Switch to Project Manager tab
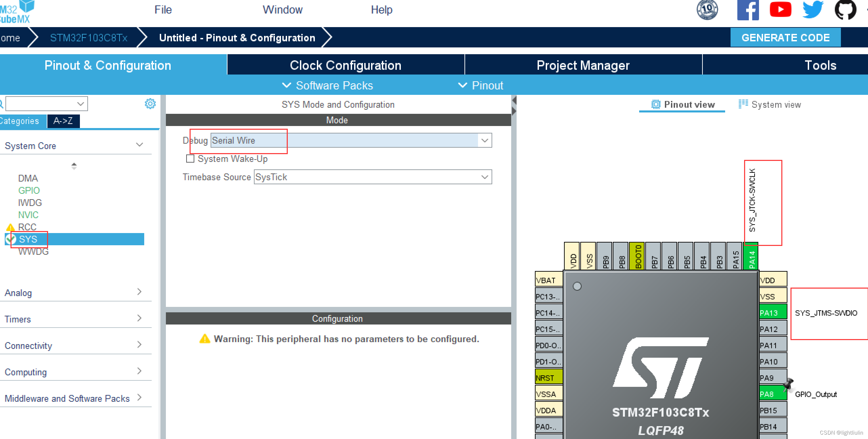Viewport: 868px width, 439px height. tap(583, 65)
